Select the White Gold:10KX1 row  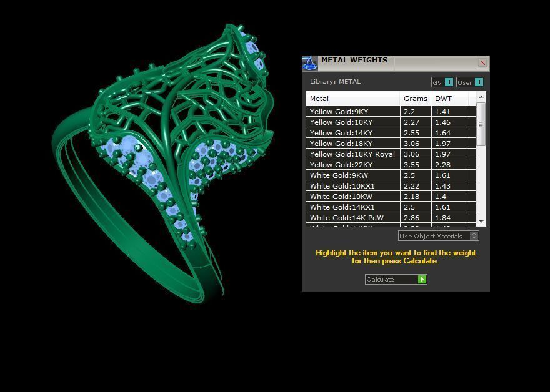coord(391,186)
